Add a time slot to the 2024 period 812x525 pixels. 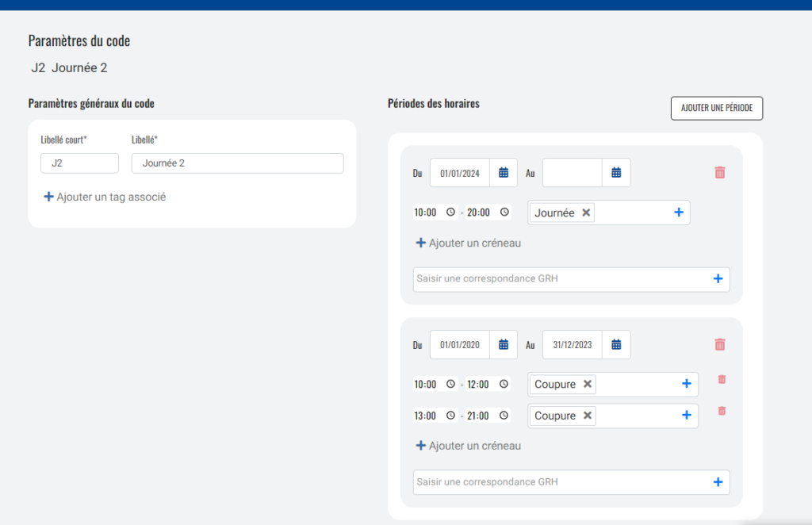coord(468,243)
